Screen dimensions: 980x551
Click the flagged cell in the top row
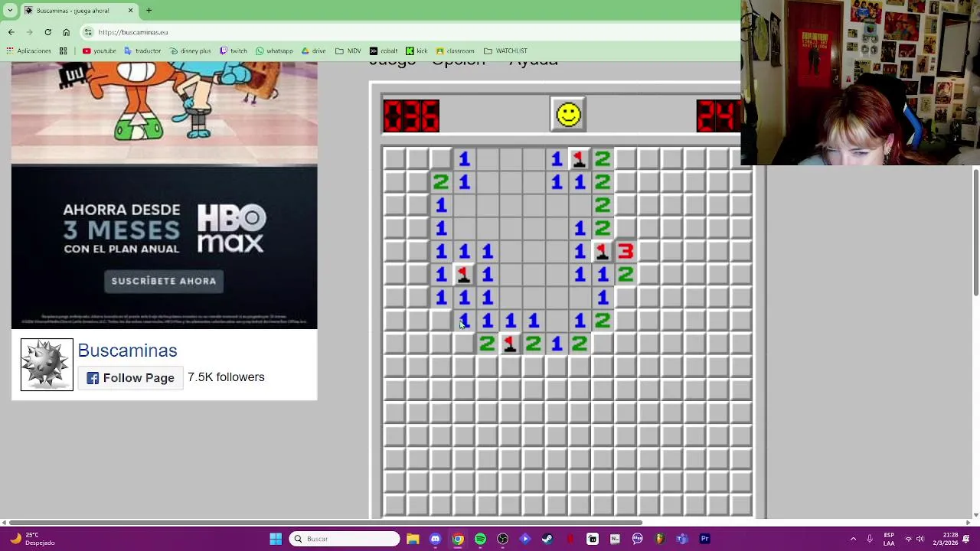[x=580, y=159]
